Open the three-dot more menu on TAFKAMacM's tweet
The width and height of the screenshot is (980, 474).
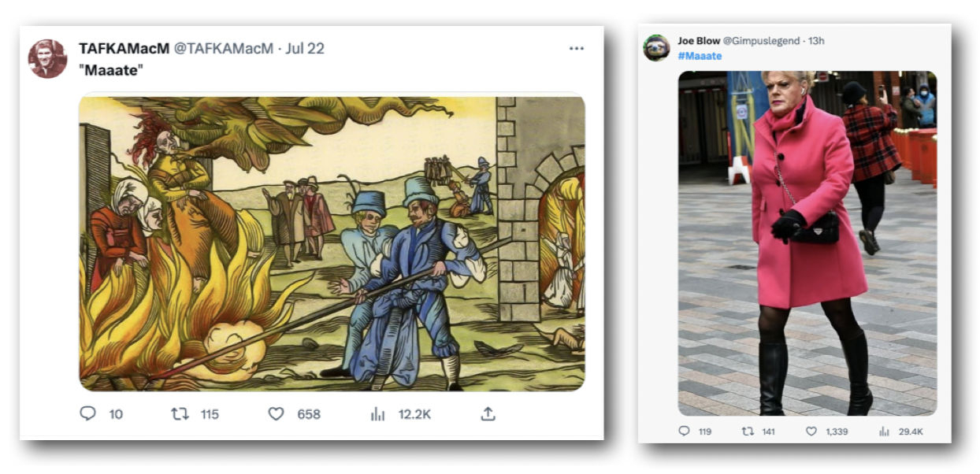click(577, 49)
